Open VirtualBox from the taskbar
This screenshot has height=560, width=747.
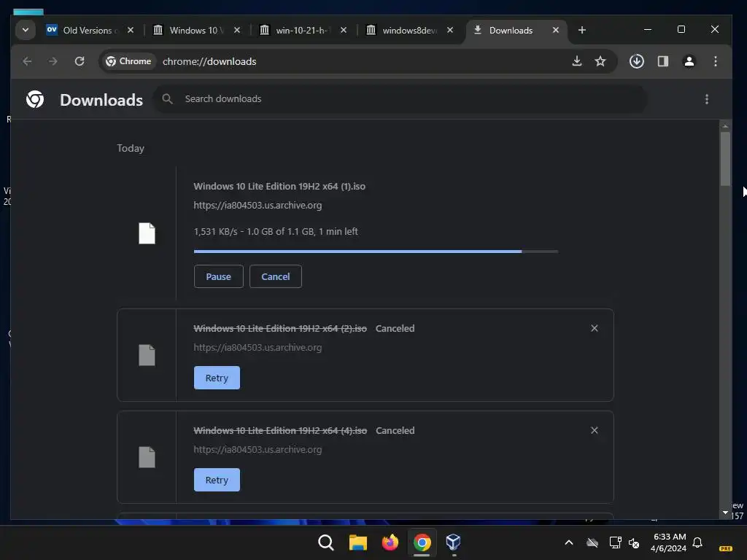point(453,542)
